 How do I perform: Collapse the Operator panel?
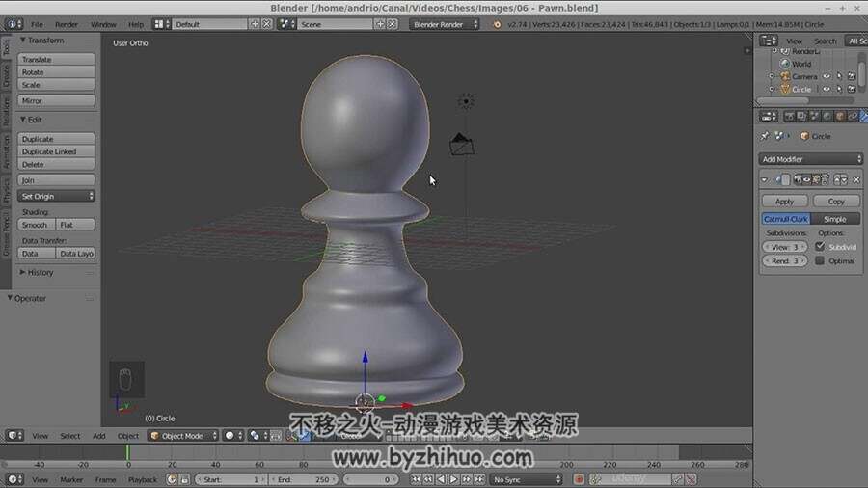click(10, 298)
